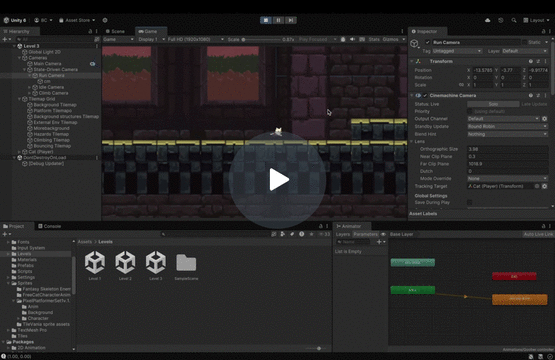Stop play mode with the toolbar Play button
The width and height of the screenshot is (555, 360).
point(266,20)
